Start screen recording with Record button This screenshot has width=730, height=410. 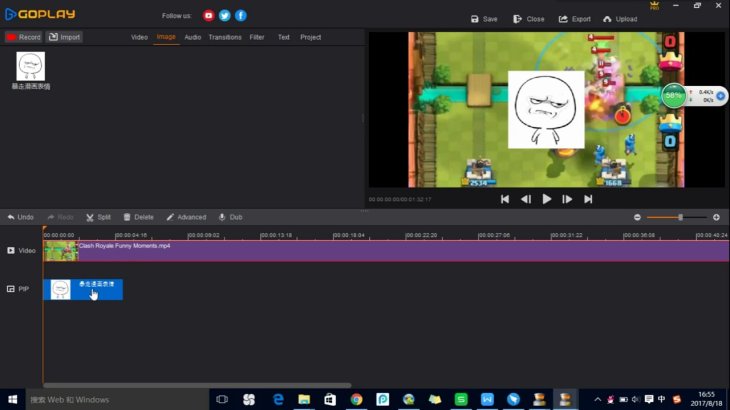pos(23,37)
